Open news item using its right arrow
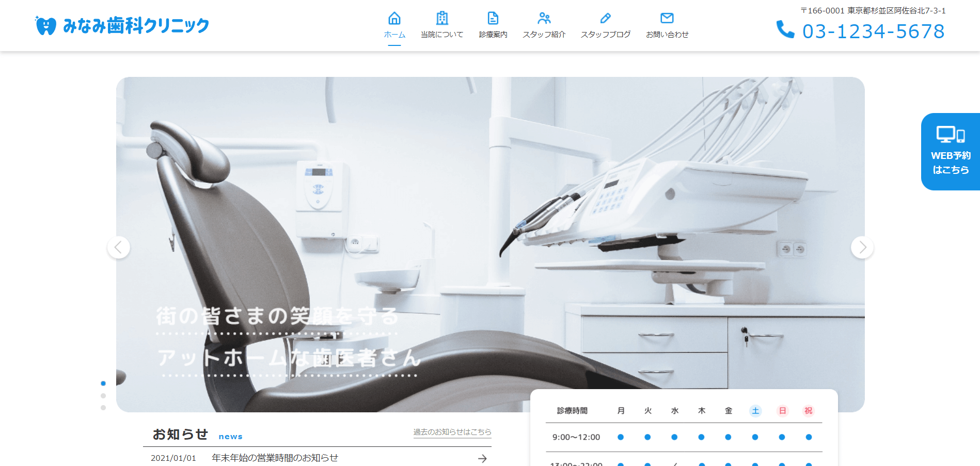The width and height of the screenshot is (980, 466). pyautogui.click(x=482, y=458)
